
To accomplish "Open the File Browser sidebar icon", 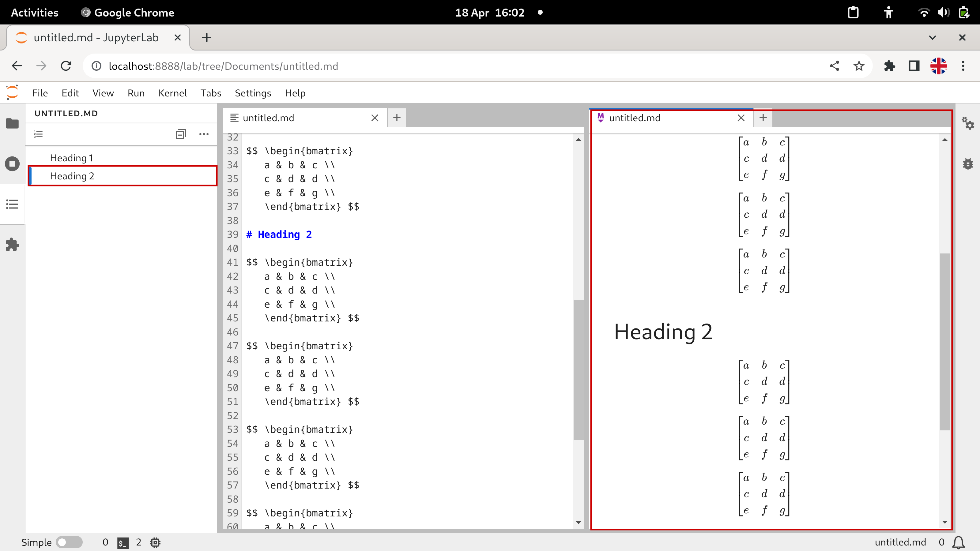I will [12, 124].
